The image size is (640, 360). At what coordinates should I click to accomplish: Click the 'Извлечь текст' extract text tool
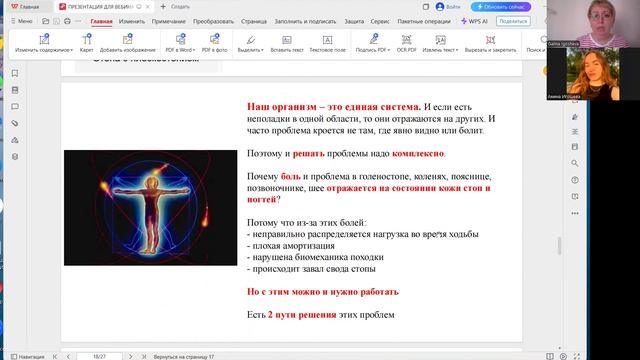(440, 43)
